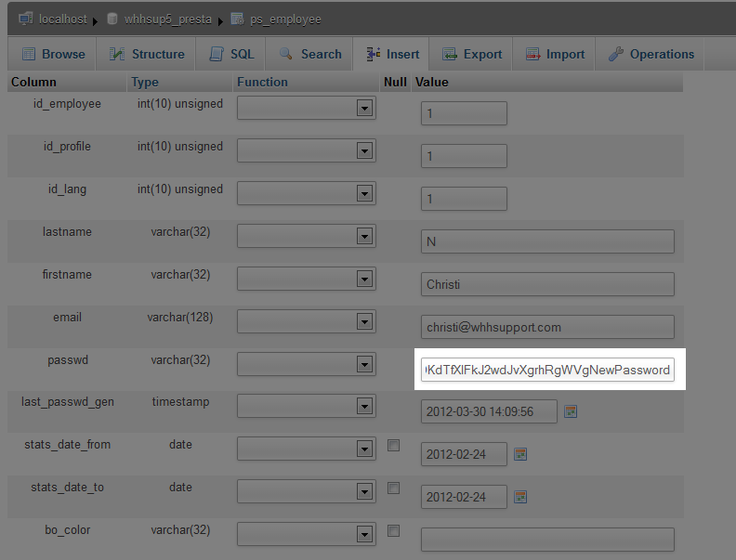The image size is (736, 560).
Task: Go to whhsup5_presta database link
Action: point(167,19)
